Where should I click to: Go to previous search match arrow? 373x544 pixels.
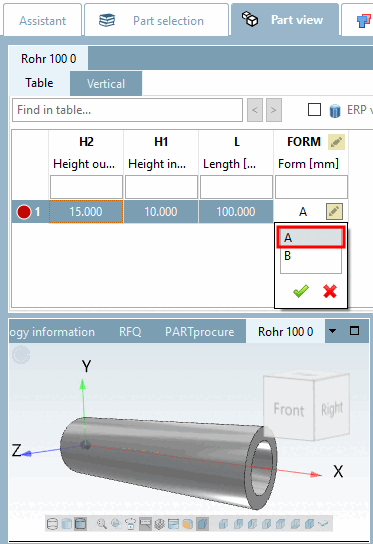coord(255,110)
